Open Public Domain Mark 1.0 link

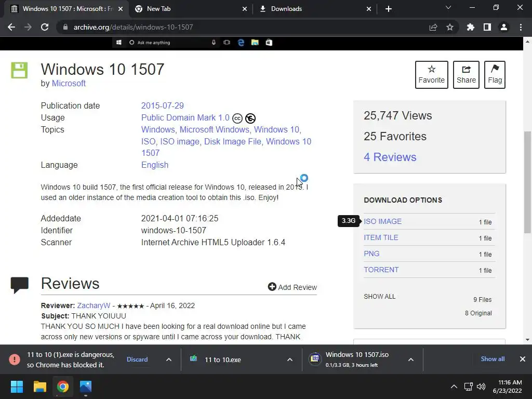tap(185, 117)
